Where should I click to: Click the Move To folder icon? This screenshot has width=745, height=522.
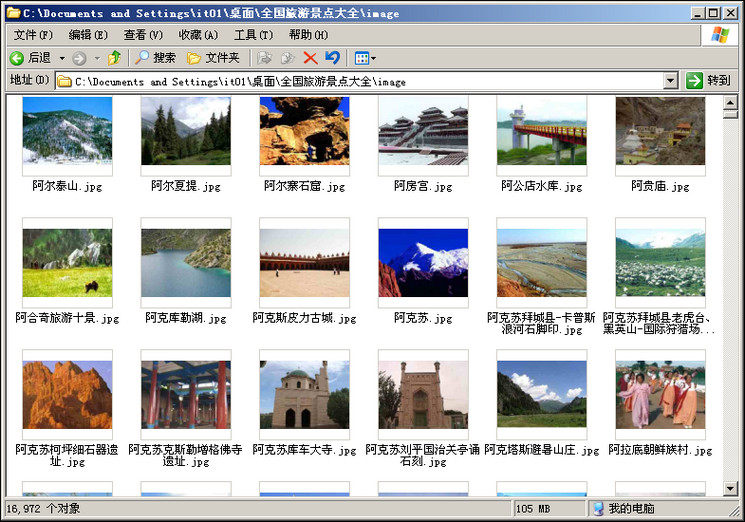pyautogui.click(x=264, y=58)
